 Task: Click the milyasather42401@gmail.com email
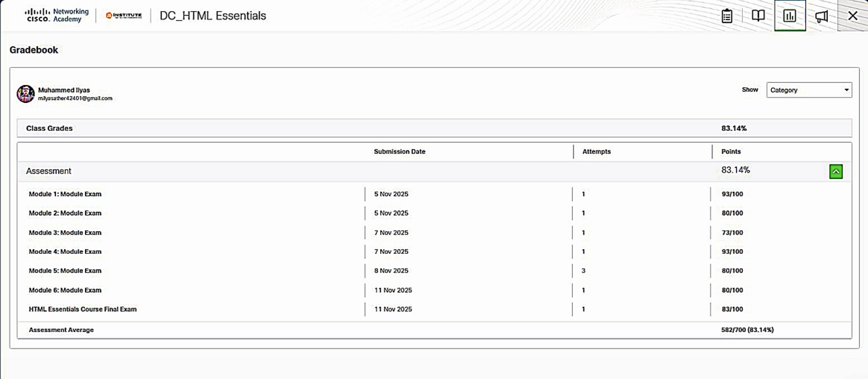(x=75, y=98)
